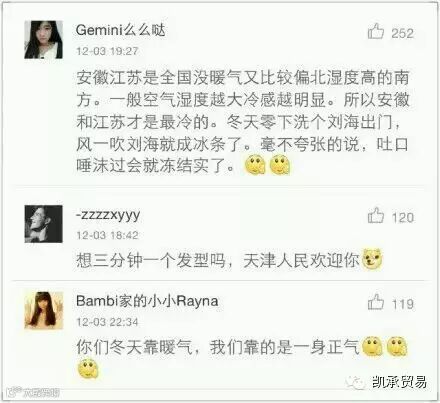
Task: Click the doge emoji after 天津人民欢迎你
Action: tap(372, 259)
